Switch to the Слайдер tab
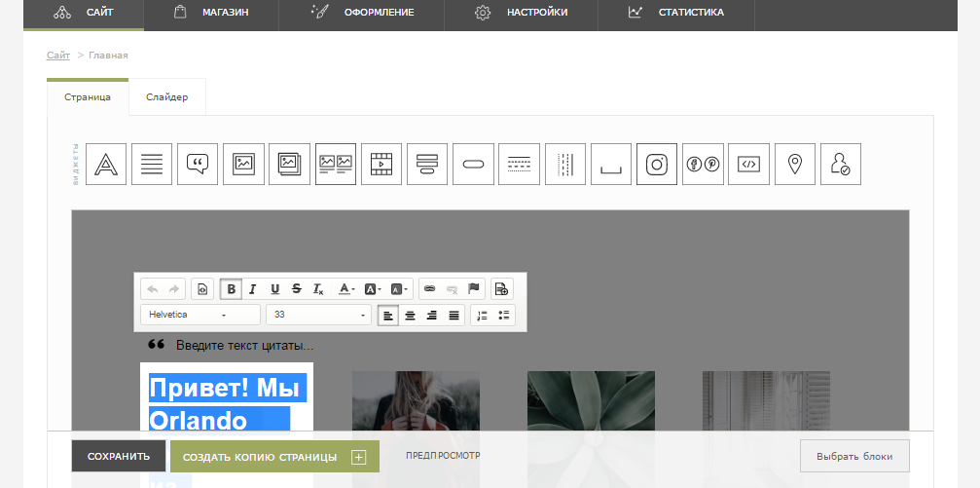The height and width of the screenshot is (488, 980). 166,97
